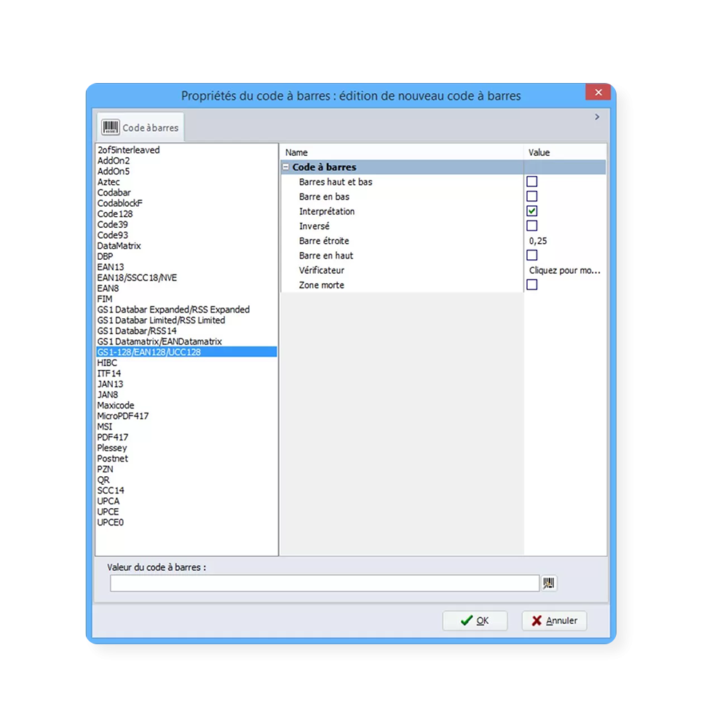Switch to the Code à barres tab
The width and height of the screenshot is (728, 728).
pos(140,127)
